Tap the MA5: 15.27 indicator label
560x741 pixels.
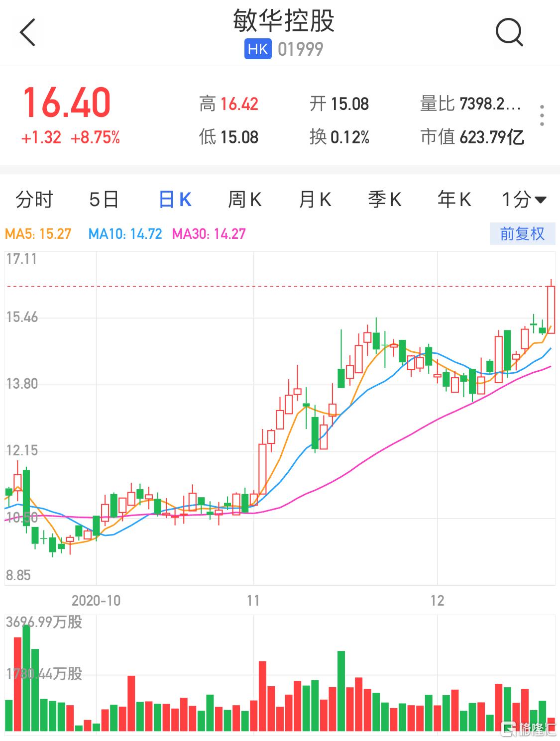click(38, 234)
